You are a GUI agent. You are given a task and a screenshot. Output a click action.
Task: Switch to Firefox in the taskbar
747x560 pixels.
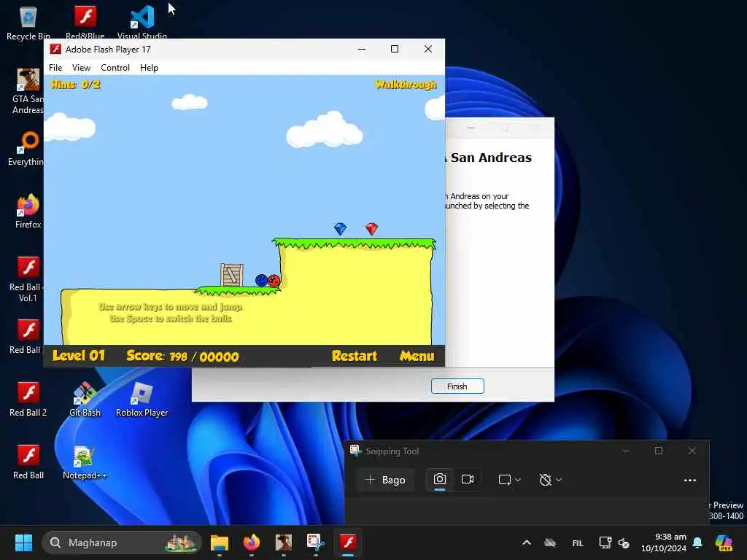point(252,542)
